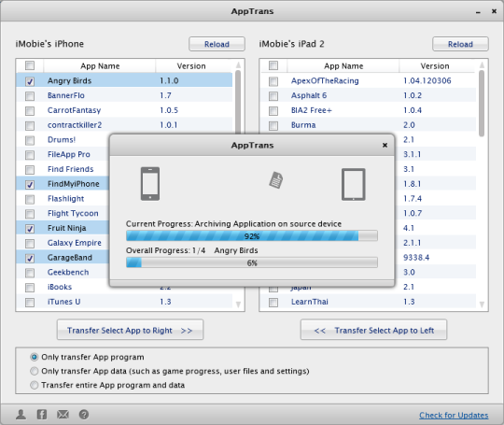This screenshot has width=504, height=425.
Task: Sort iPad list by Version header
Action: tap(435, 66)
